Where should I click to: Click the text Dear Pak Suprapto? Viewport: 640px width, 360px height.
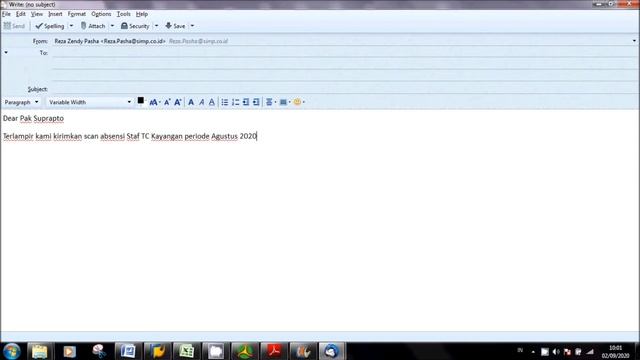pyautogui.click(x=33, y=118)
